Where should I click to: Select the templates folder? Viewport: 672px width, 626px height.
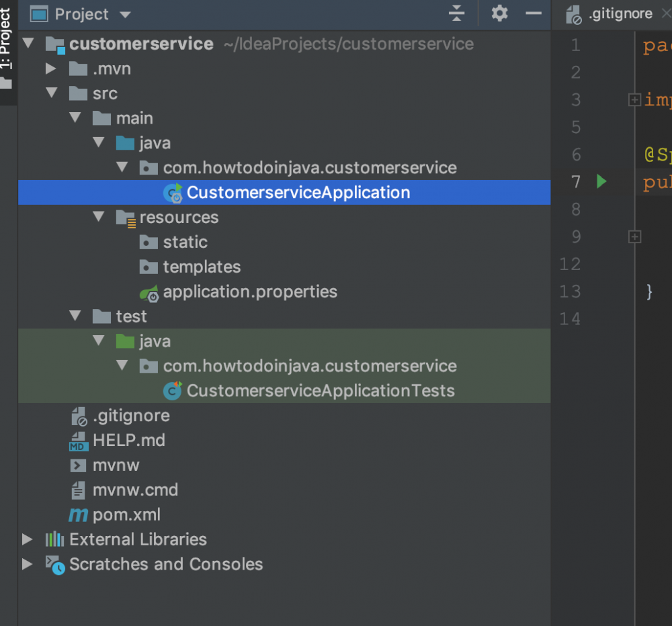pos(202,267)
